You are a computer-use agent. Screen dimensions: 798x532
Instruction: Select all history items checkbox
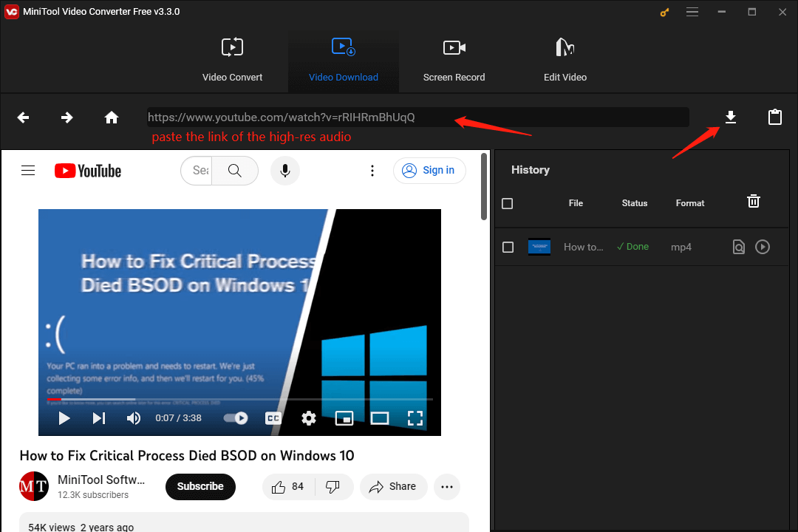508,204
